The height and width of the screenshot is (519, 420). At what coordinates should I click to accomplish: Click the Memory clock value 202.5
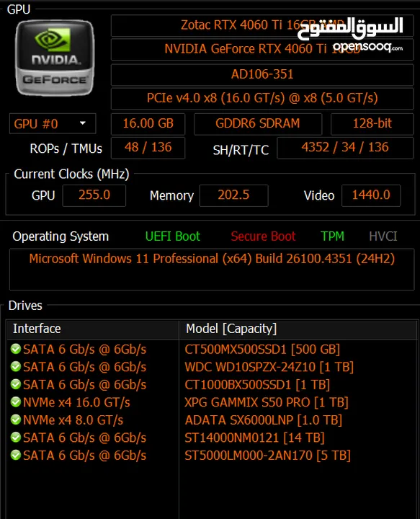pos(234,195)
